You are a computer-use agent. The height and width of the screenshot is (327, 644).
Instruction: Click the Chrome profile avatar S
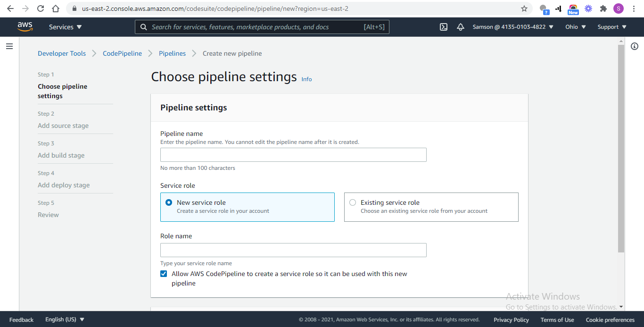click(618, 8)
